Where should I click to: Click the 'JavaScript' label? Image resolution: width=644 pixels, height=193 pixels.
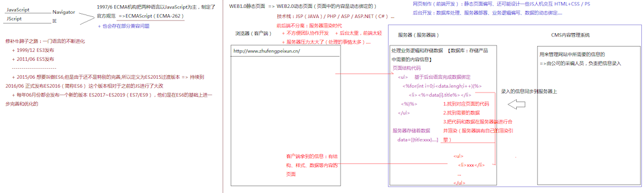point(18,10)
